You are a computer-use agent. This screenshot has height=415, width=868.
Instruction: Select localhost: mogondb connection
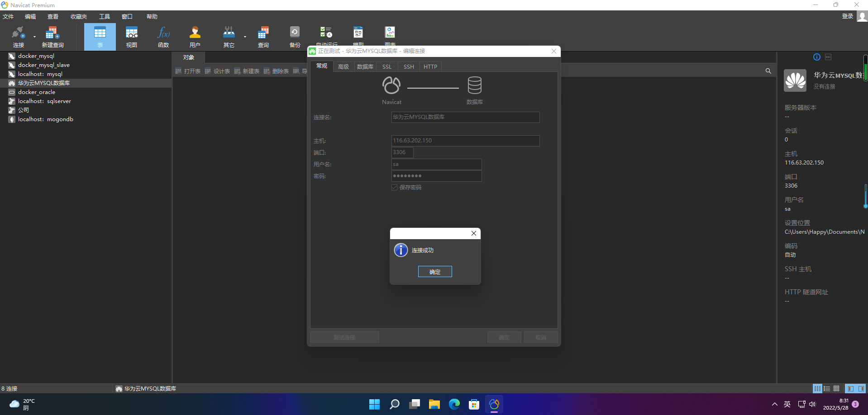click(46, 119)
